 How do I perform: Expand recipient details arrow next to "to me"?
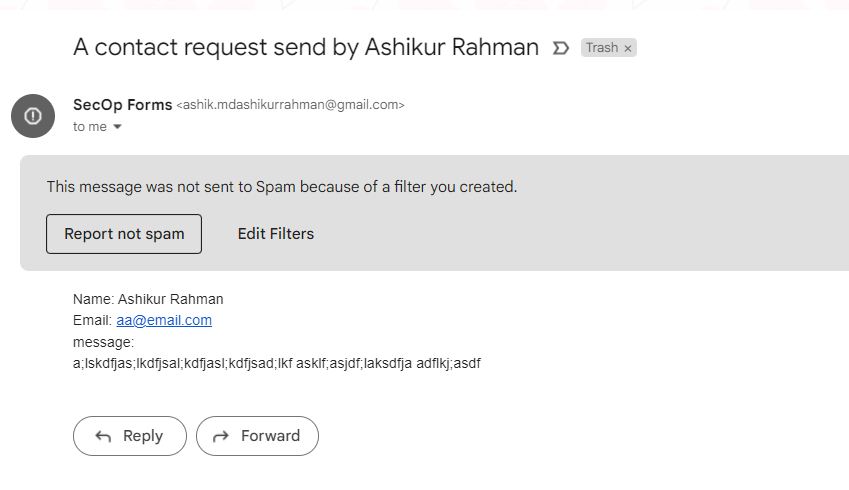coord(117,127)
